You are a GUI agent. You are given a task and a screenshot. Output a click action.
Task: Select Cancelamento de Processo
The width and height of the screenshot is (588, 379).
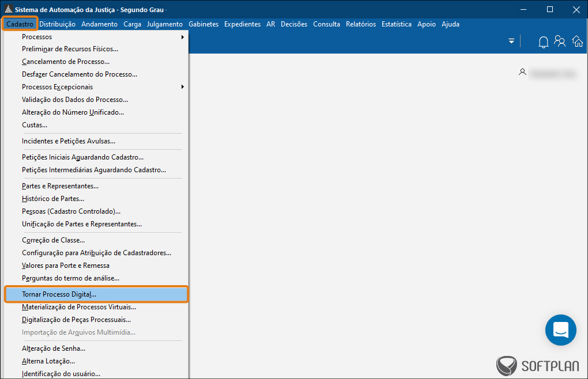pos(96,62)
